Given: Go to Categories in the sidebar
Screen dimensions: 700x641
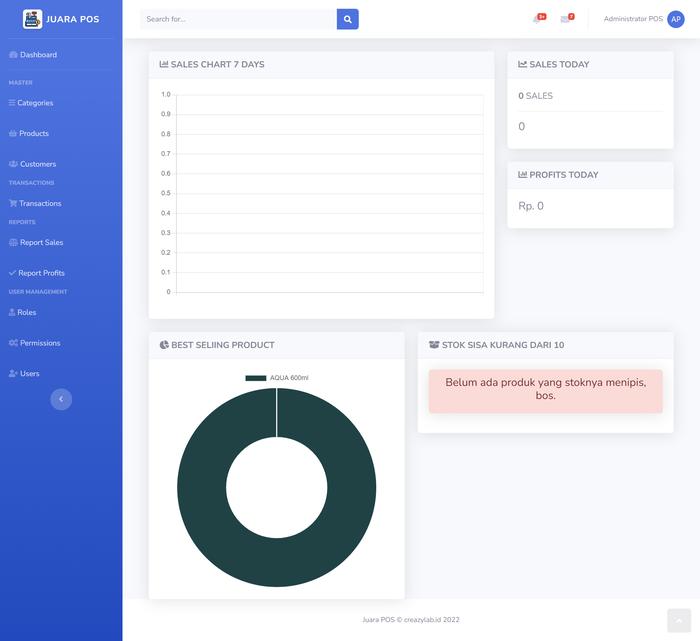Looking at the screenshot, I should (35, 103).
